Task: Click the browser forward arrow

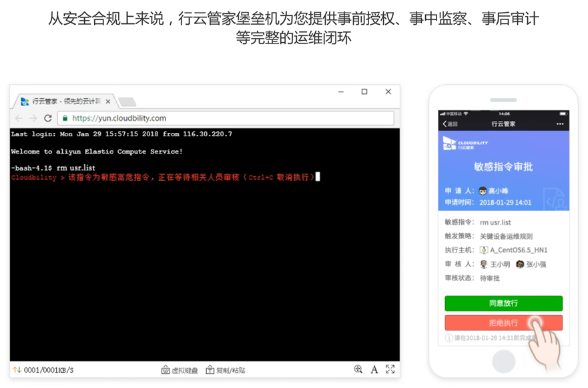Action: pos(33,118)
